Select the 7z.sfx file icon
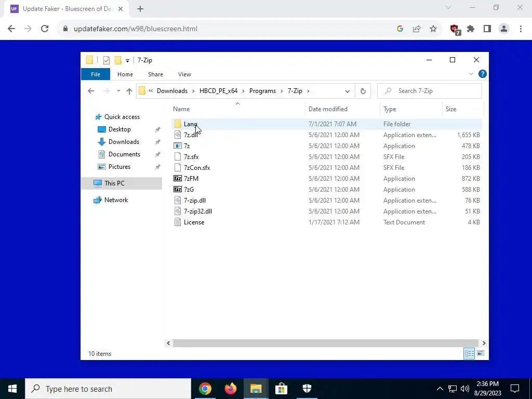The image size is (532, 399). click(178, 156)
